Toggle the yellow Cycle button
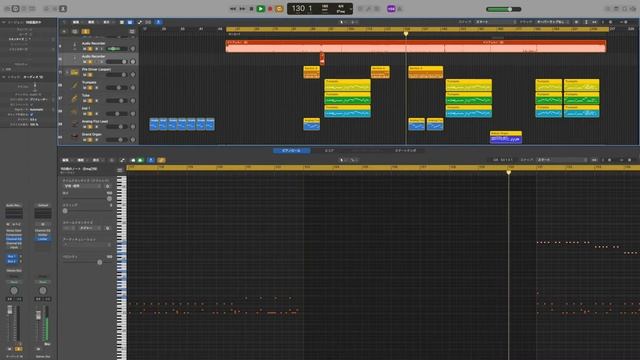The image size is (640, 360). [279, 9]
